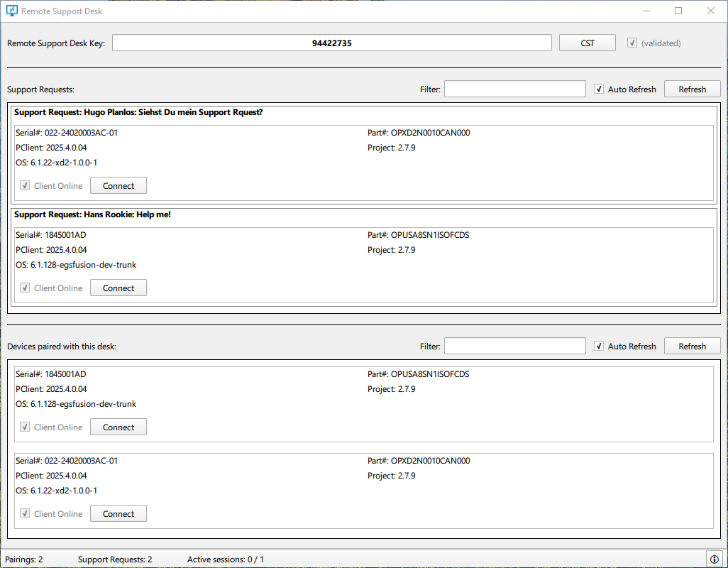Viewport: 728px width, 568px height.
Task: Click Part# OPUSA8SN1ISOFCDS in Hans Rookie request
Action: [419, 234]
